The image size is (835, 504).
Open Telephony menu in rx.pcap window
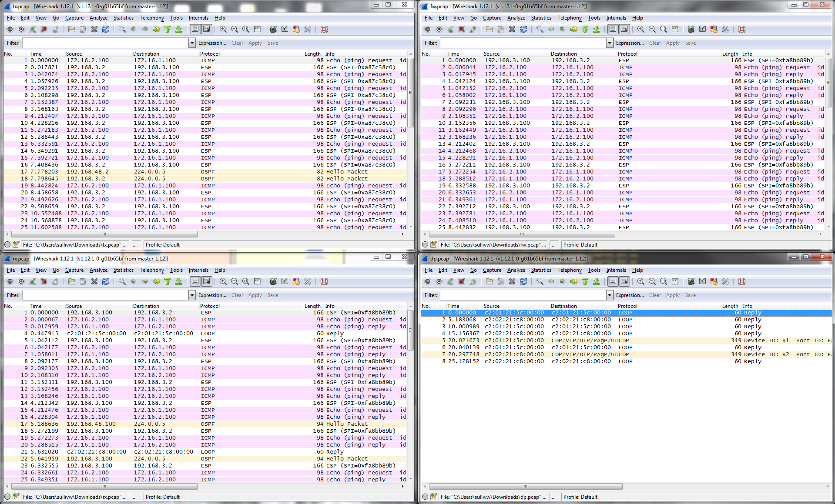coord(152,270)
